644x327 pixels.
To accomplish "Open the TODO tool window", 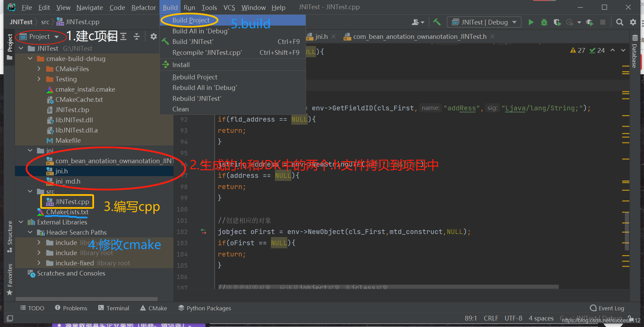I will pos(32,308).
